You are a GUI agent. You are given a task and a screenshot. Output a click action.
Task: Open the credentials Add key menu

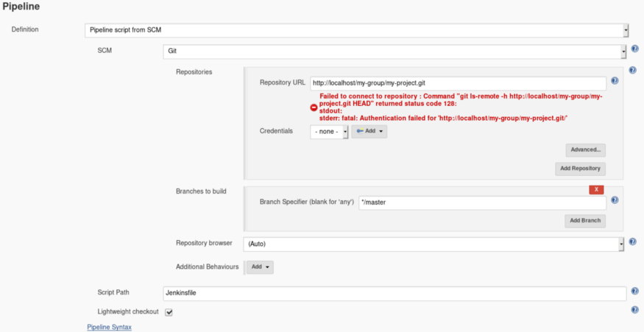[369, 131]
